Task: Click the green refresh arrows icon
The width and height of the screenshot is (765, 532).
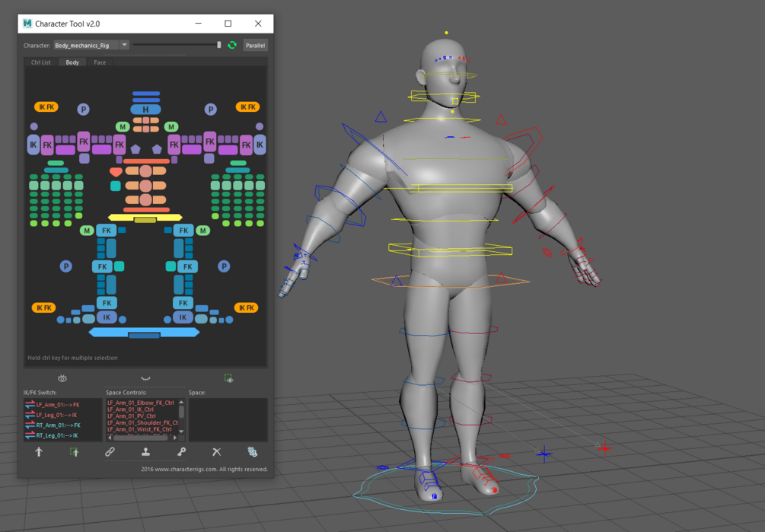Action: 232,45
